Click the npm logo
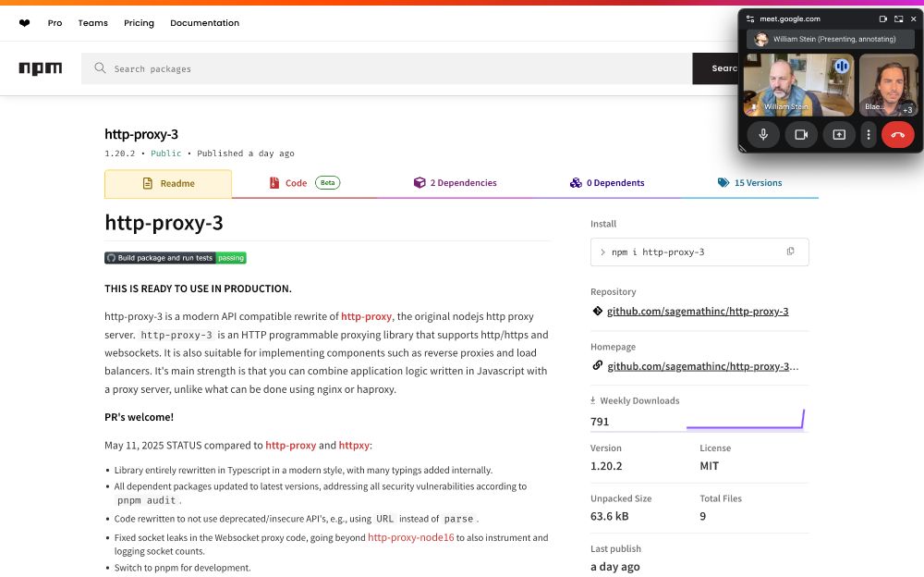This screenshot has height=577, width=924. pos(40,68)
